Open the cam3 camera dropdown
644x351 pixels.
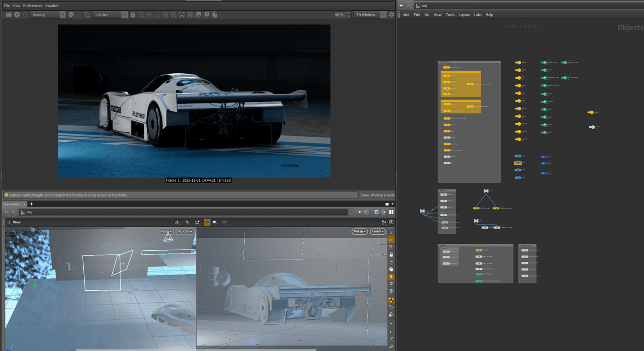378,231
